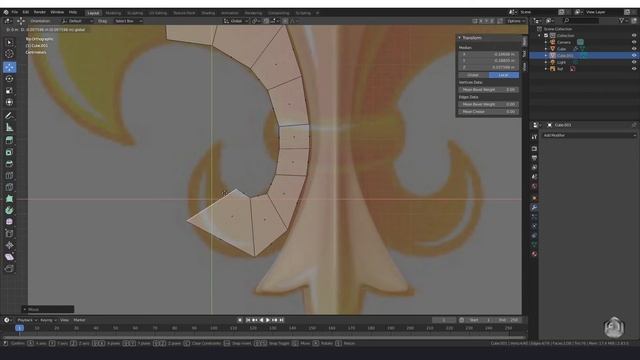The height and width of the screenshot is (360, 640).
Task: Toggle snapping magnet in viewport header
Action: [x=266, y=21]
